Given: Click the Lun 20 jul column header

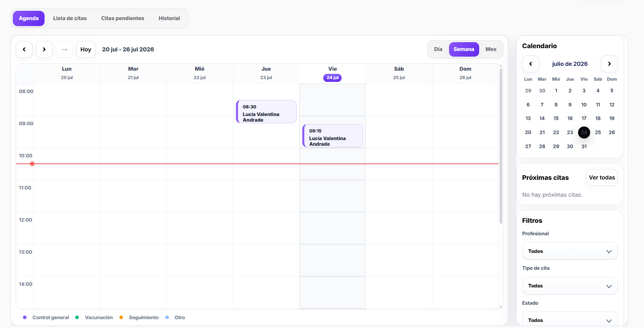Looking at the screenshot, I should (67, 73).
